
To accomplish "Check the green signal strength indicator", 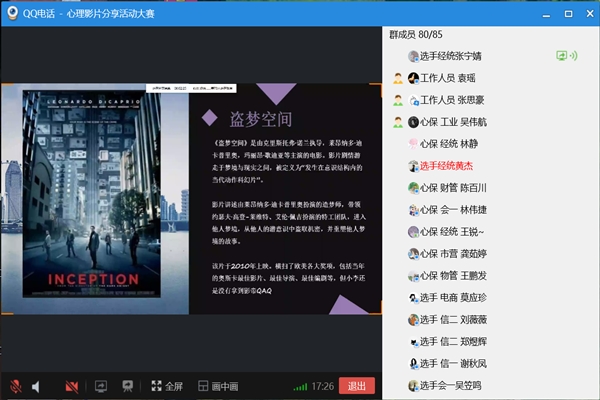I will [300, 387].
